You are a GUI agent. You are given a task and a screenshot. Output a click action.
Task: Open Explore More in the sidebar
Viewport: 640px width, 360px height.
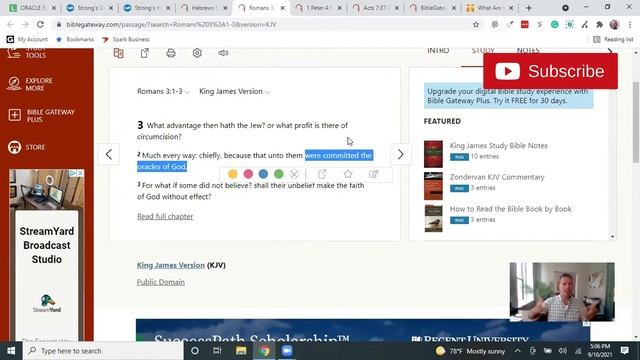coord(31,84)
